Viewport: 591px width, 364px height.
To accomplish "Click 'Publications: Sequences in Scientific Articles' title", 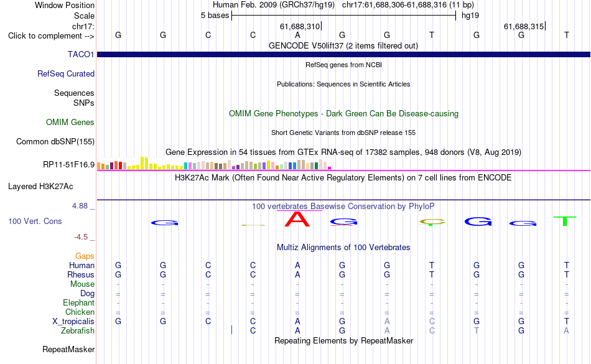I will tap(343, 84).
